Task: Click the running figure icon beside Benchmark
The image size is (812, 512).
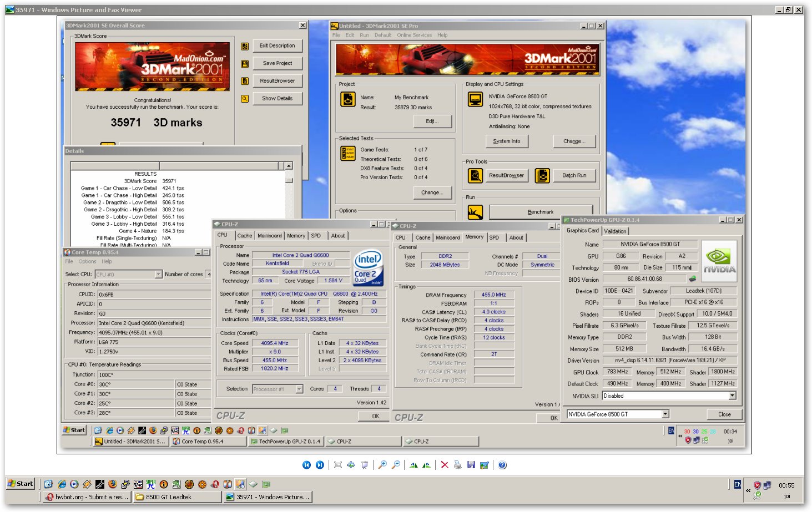Action: [x=475, y=212]
